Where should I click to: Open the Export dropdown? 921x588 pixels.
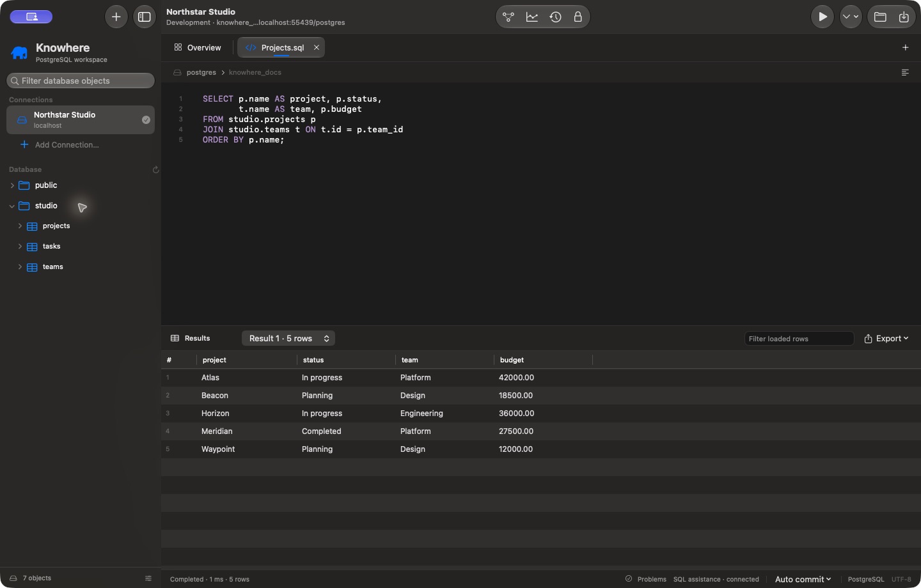point(886,339)
